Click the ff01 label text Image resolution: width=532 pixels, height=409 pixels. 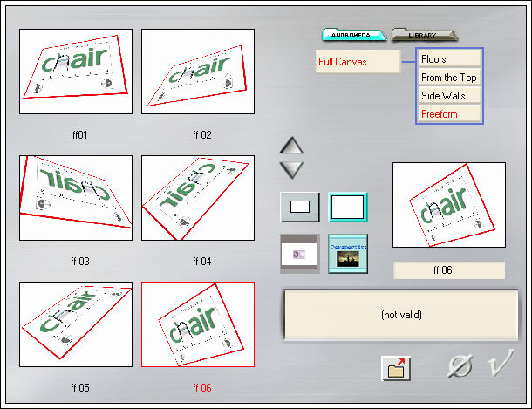(x=79, y=135)
